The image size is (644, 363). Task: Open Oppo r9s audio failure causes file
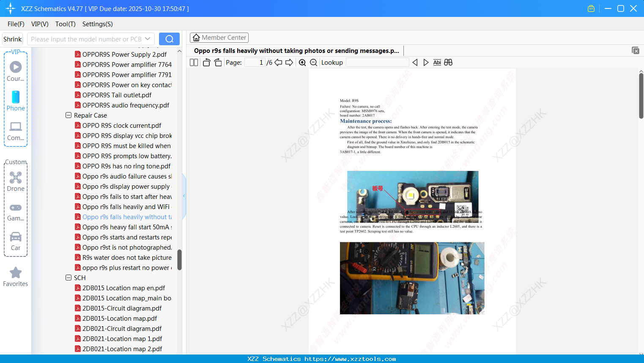[x=123, y=176]
